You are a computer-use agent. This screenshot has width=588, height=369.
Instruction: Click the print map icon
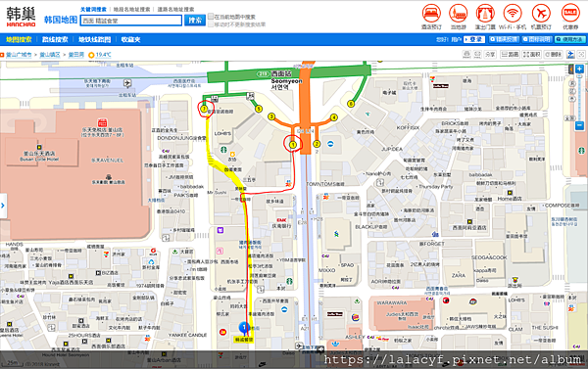466,54
